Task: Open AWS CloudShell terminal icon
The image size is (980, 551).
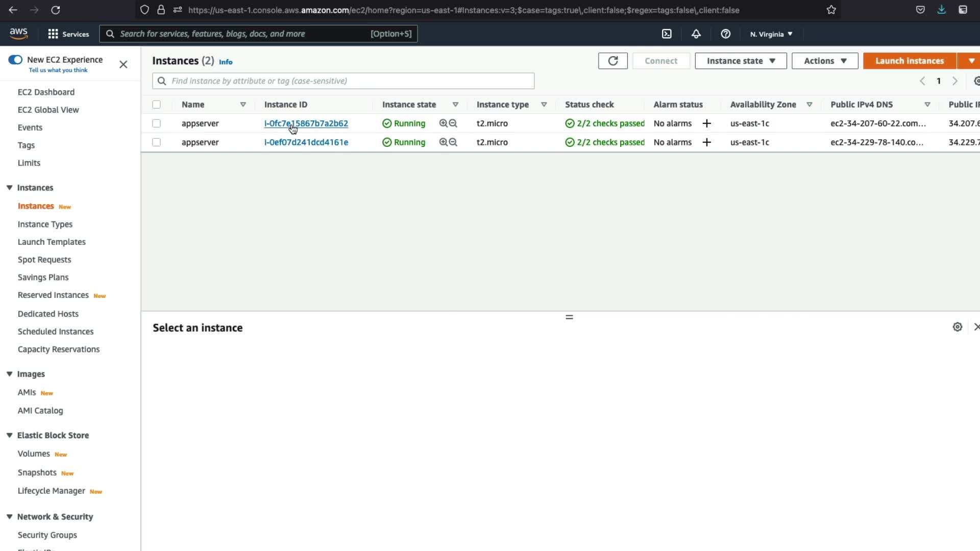Action: click(667, 34)
